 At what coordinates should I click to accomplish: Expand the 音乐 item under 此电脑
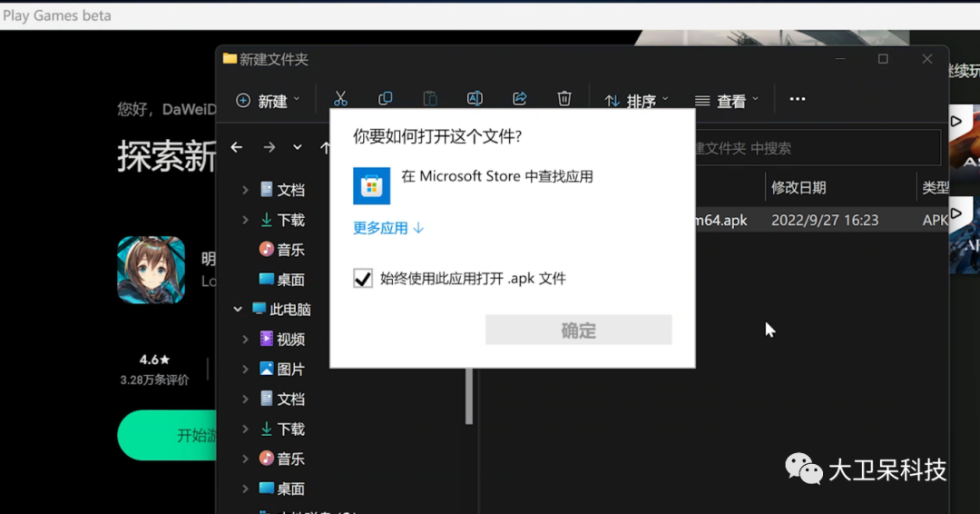(x=245, y=459)
